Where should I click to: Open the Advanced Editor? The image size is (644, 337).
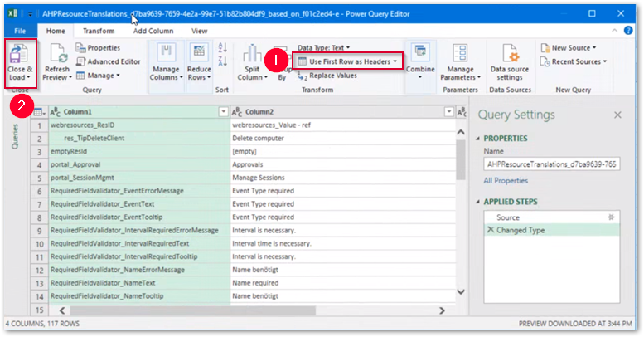pyautogui.click(x=109, y=61)
